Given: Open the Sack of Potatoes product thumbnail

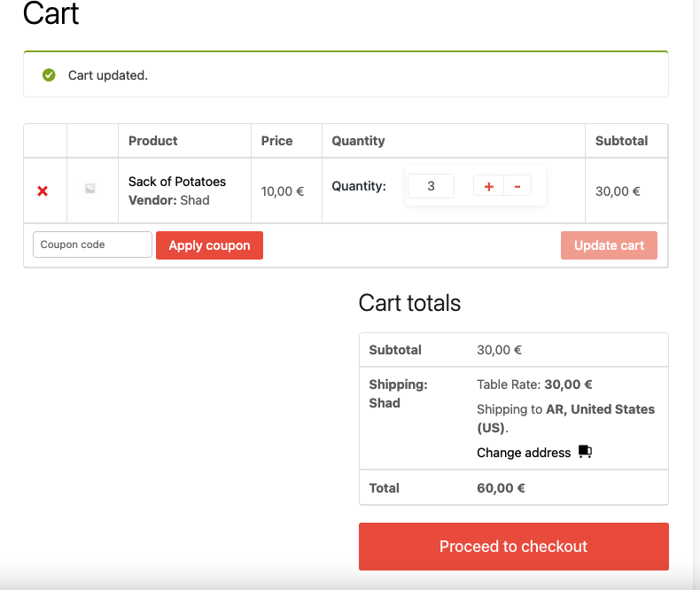Looking at the screenshot, I should click(90, 189).
